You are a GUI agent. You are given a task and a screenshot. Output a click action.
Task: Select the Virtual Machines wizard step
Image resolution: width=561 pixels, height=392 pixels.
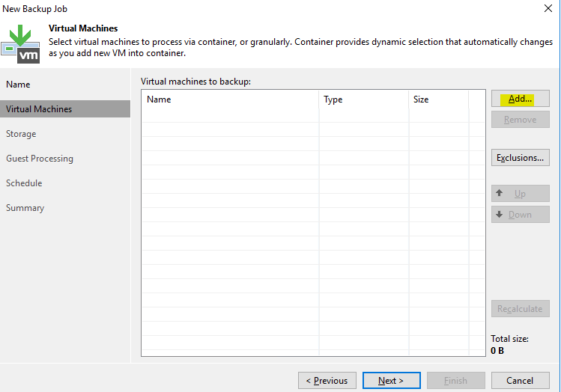click(39, 109)
